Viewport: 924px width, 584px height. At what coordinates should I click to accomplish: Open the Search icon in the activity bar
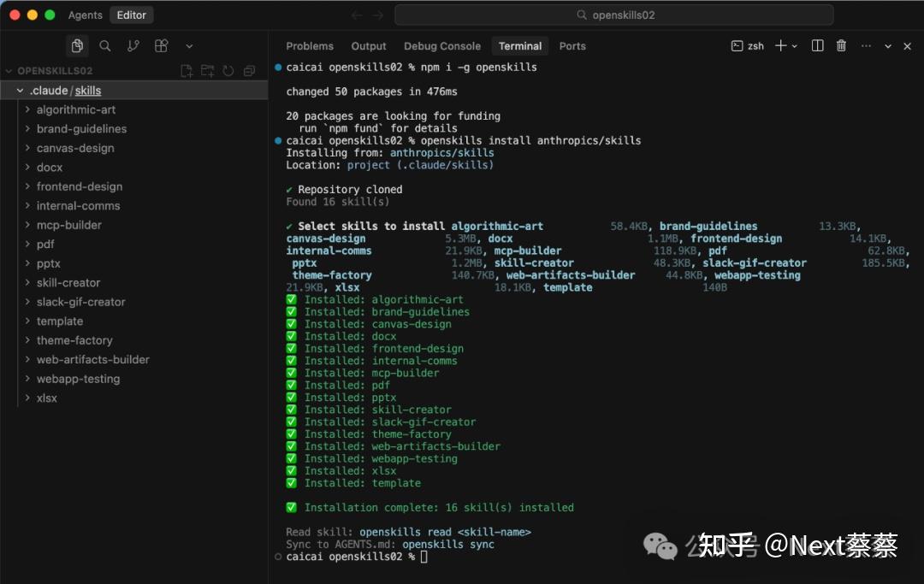pos(104,45)
